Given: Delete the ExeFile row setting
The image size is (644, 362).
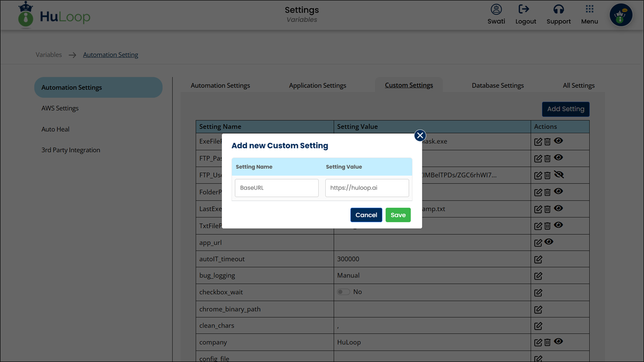Looking at the screenshot, I should pyautogui.click(x=548, y=141).
